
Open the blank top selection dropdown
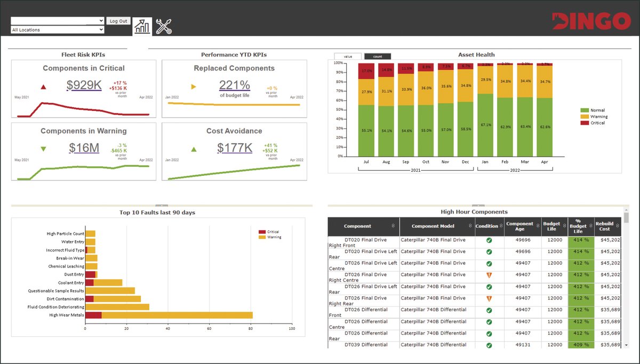57,21
